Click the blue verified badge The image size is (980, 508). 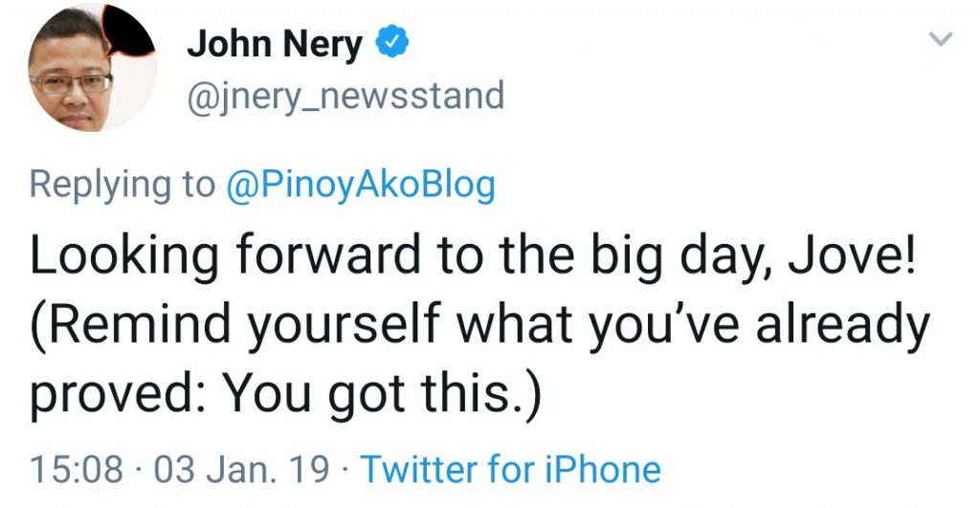(x=395, y=44)
